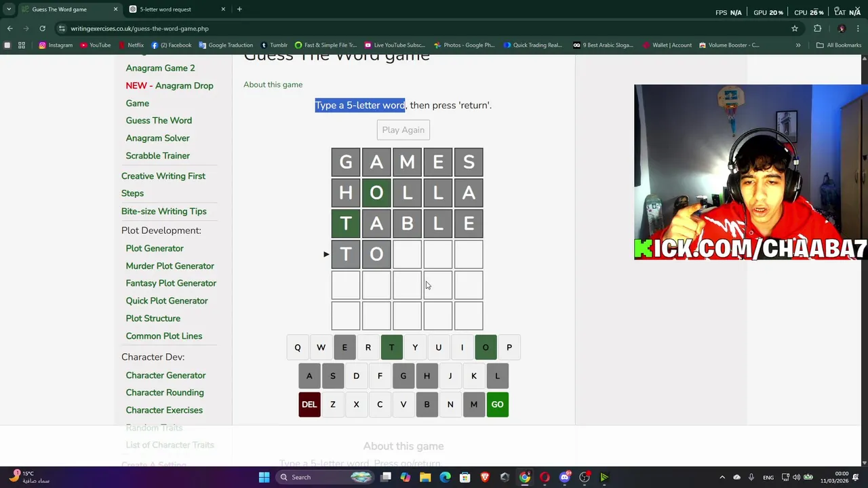The width and height of the screenshot is (868, 488).
Task: Reload the page with the refresh icon
Action: [42, 28]
